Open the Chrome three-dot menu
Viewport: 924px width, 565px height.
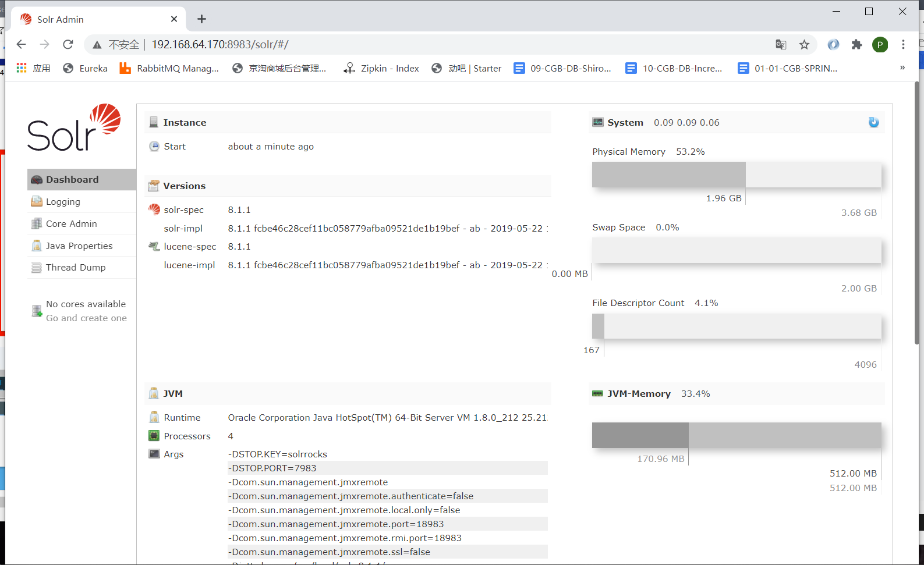903,44
